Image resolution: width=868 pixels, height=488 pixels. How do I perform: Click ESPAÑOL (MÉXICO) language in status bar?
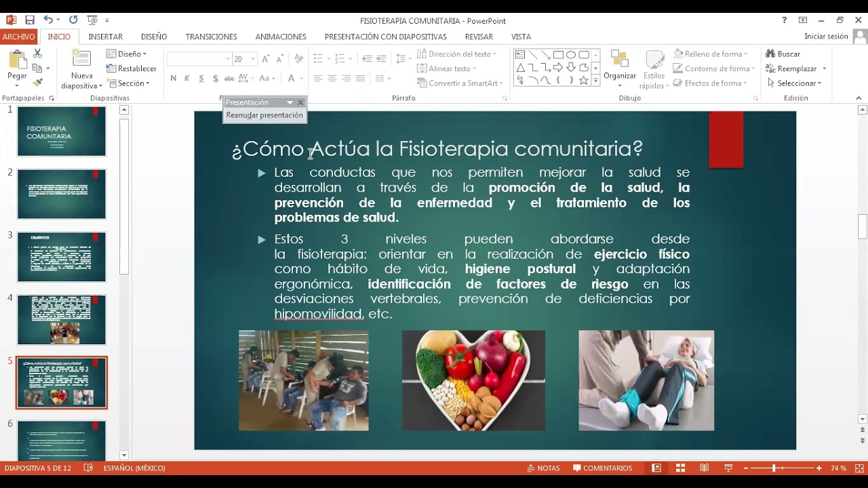coord(134,468)
